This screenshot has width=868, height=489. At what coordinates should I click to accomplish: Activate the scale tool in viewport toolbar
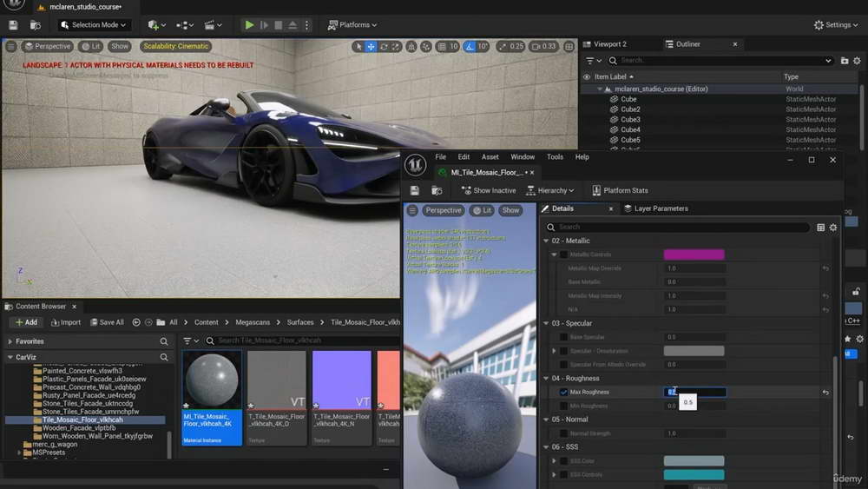pos(396,47)
